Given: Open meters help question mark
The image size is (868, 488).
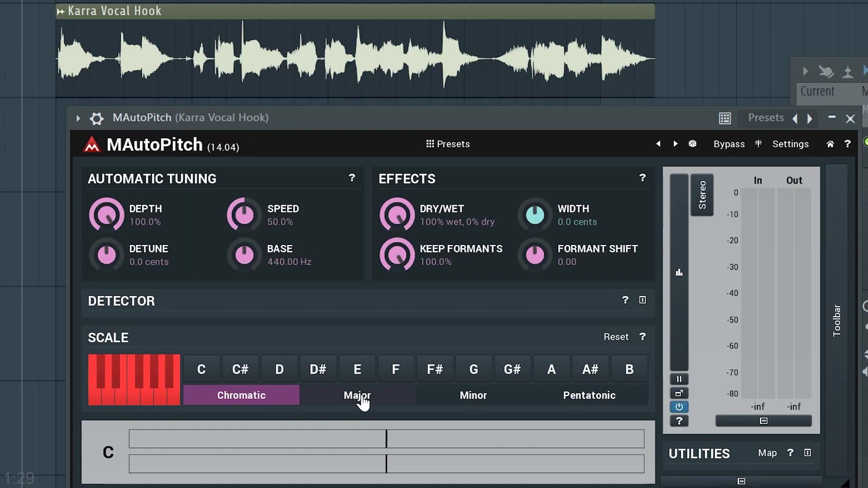Looking at the screenshot, I should tap(679, 421).
